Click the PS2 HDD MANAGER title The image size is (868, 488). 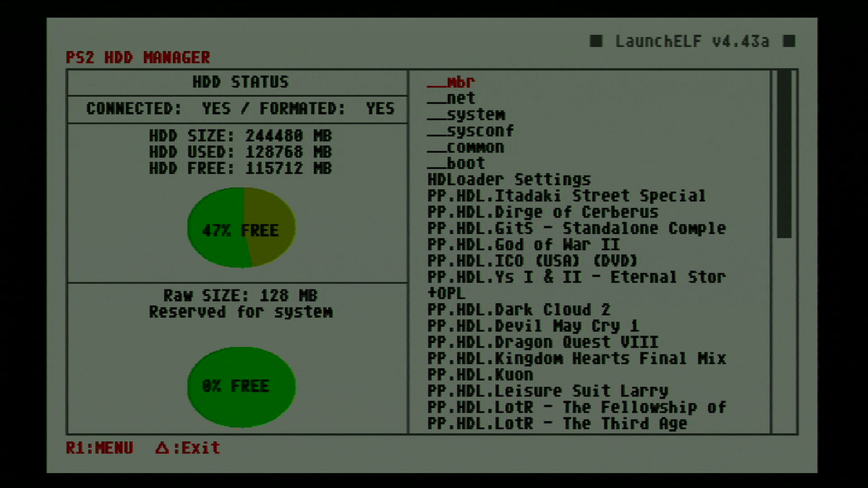(x=138, y=58)
